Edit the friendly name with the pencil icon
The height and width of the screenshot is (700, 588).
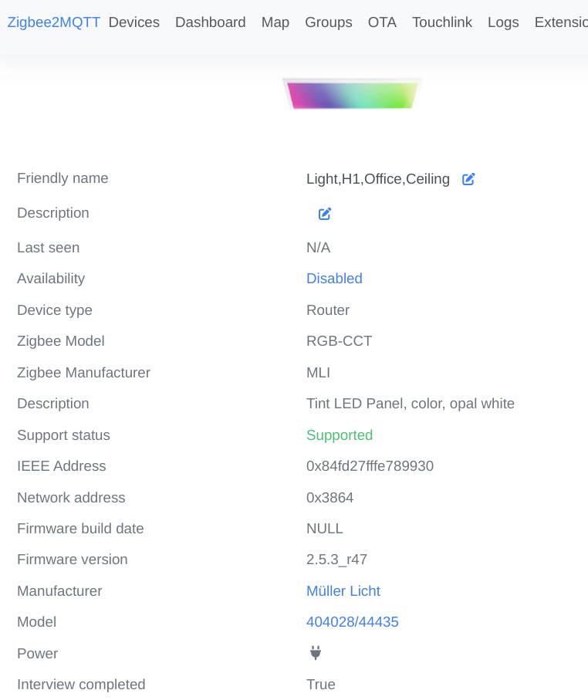468,179
